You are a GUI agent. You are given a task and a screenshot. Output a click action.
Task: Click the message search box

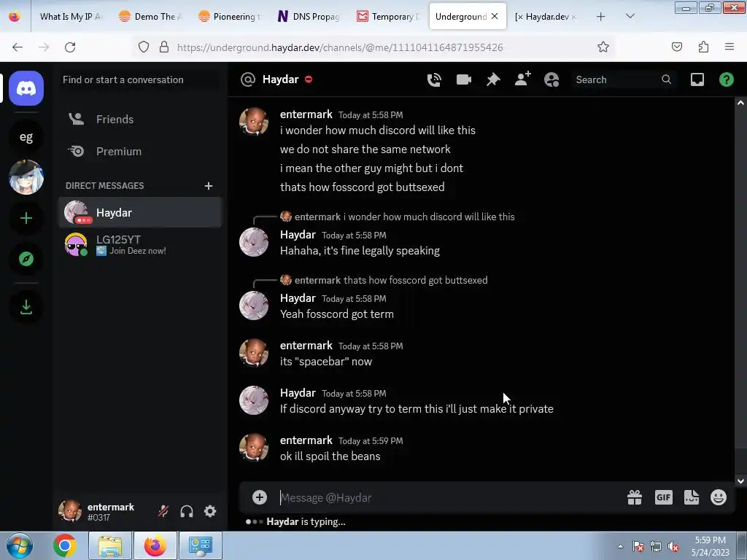[x=623, y=79]
